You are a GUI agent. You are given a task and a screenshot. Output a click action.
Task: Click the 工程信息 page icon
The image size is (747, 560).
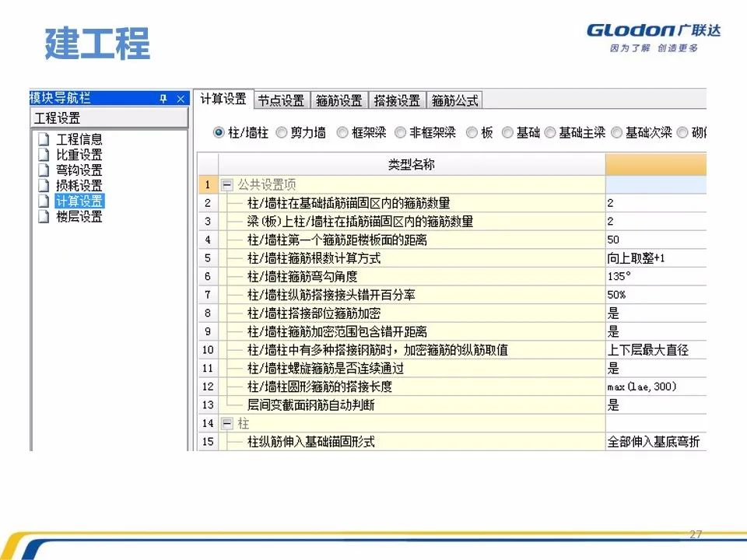44,138
